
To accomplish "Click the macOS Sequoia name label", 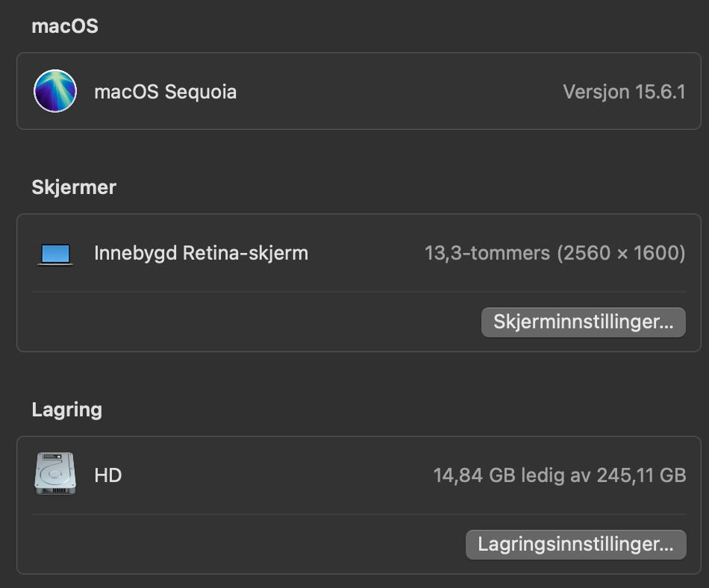I will (x=165, y=92).
